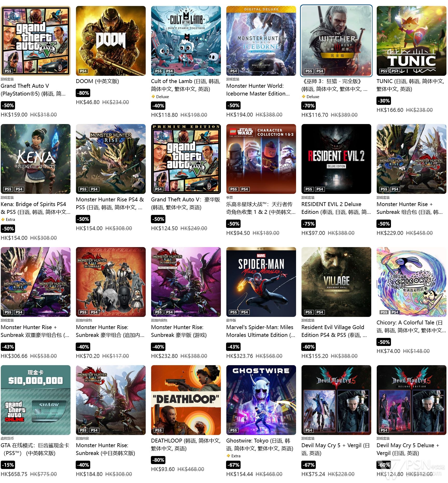
Task: Open the Devil May Cry 5 + Vergil title
Action: (335, 449)
